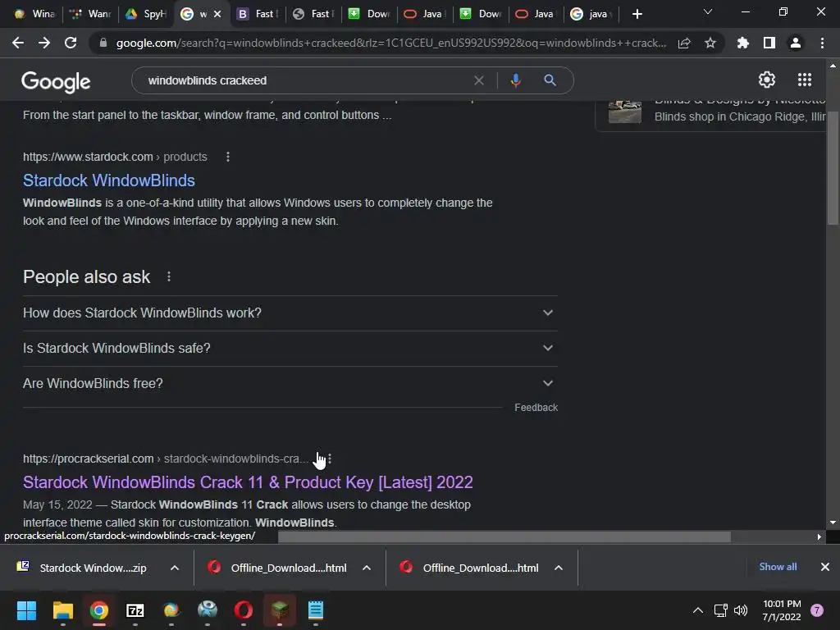Viewport: 840px width, 630px height.
Task: Open the Windows Start menu
Action: pyautogui.click(x=26, y=609)
